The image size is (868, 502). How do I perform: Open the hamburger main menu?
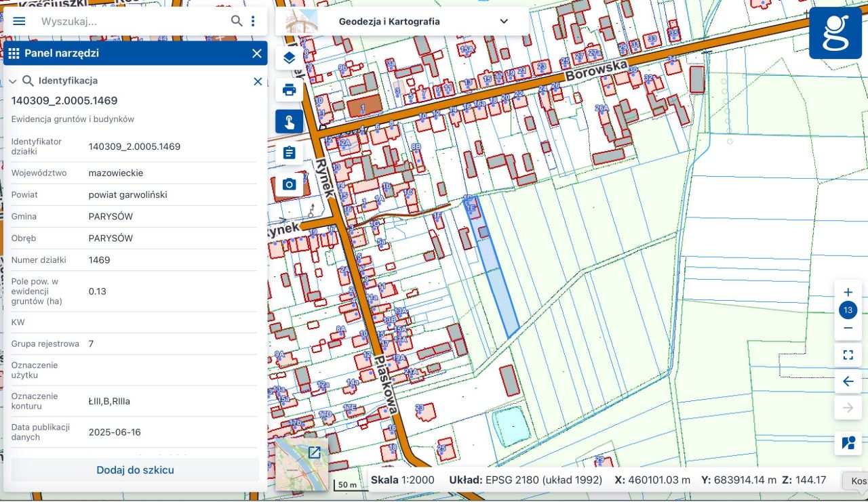[19, 21]
